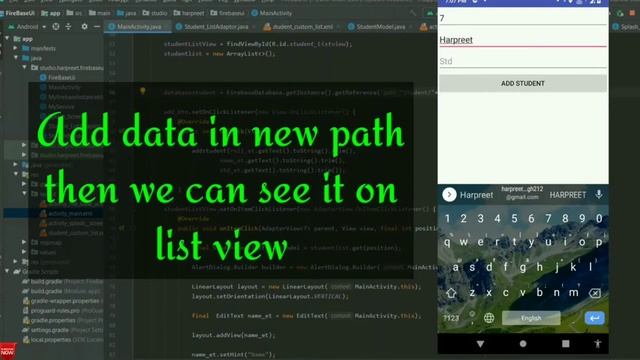
Task: Choose the gmail address suggestion
Action: click(x=522, y=193)
